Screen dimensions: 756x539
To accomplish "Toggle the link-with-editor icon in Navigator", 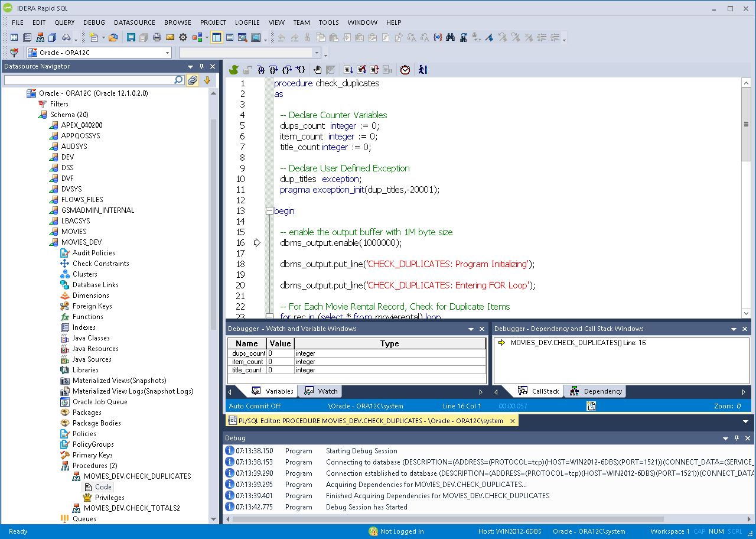I will pyautogui.click(x=193, y=80).
